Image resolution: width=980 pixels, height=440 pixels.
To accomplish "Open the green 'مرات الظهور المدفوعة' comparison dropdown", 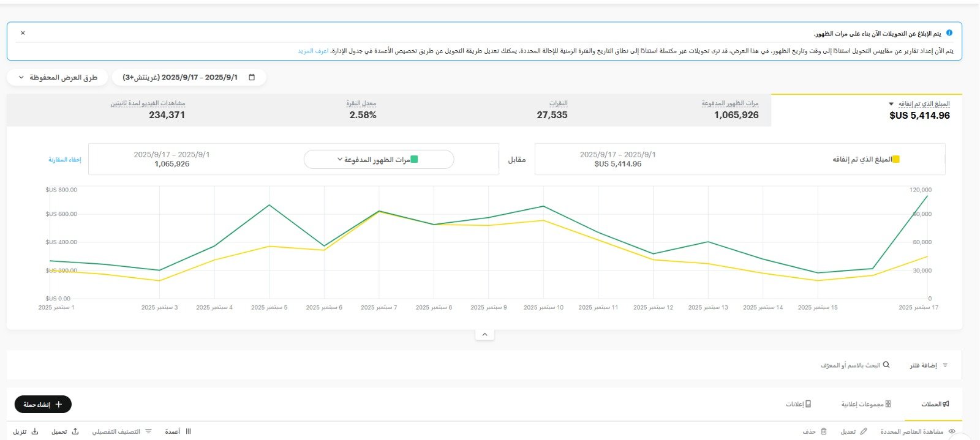I will pos(379,160).
